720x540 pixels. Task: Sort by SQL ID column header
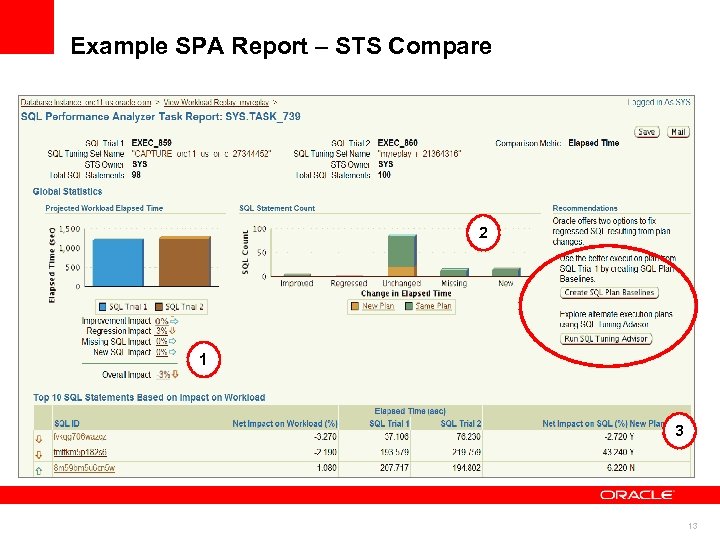pyautogui.click(x=67, y=423)
